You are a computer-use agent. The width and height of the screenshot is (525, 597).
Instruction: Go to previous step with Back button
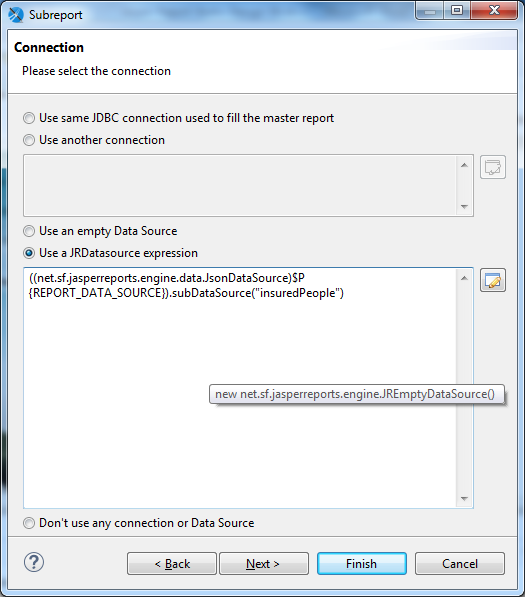pos(172,563)
